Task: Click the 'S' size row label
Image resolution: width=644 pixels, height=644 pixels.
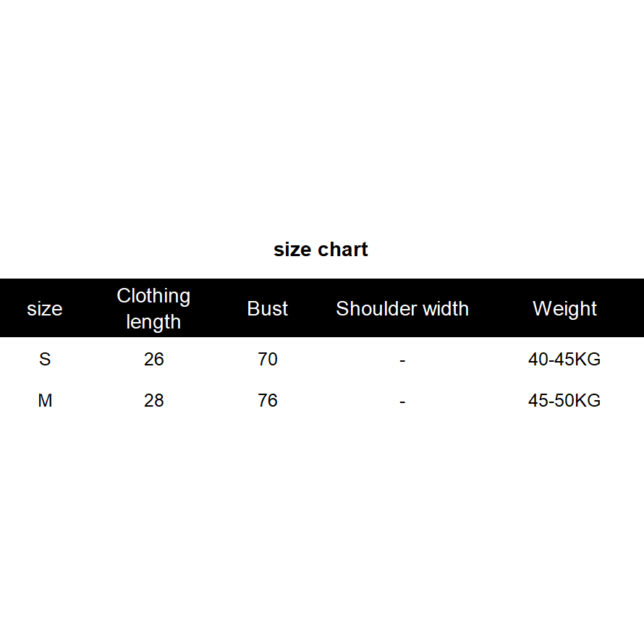Action: coord(45,359)
